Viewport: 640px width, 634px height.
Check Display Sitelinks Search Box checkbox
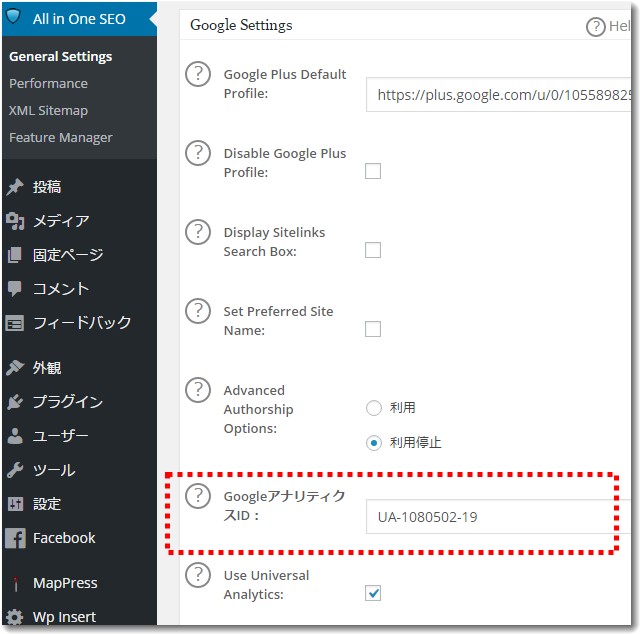pos(373,250)
